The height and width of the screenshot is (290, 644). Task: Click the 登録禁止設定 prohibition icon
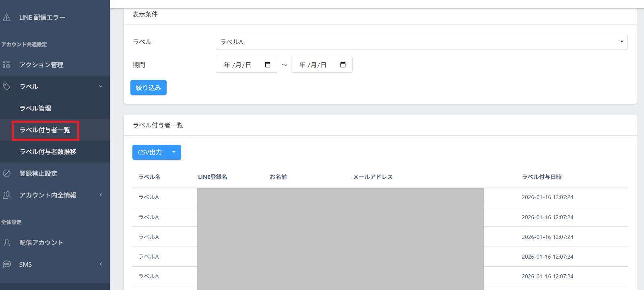coord(7,173)
